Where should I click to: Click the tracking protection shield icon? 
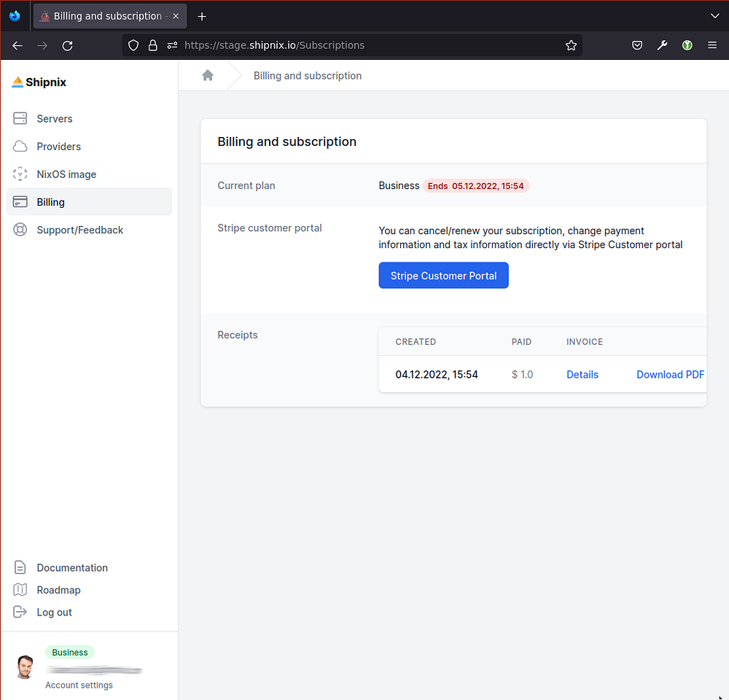pyautogui.click(x=133, y=46)
